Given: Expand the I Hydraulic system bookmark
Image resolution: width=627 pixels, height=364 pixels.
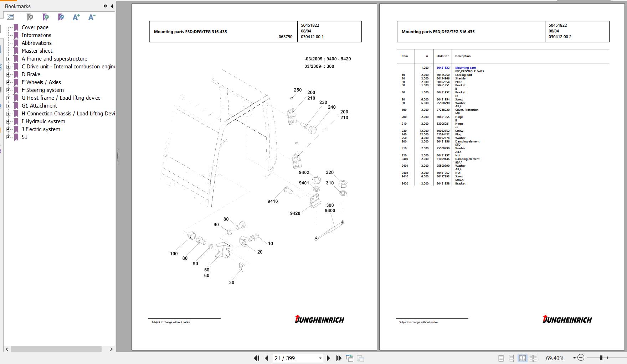Looking at the screenshot, I should (x=8, y=121).
